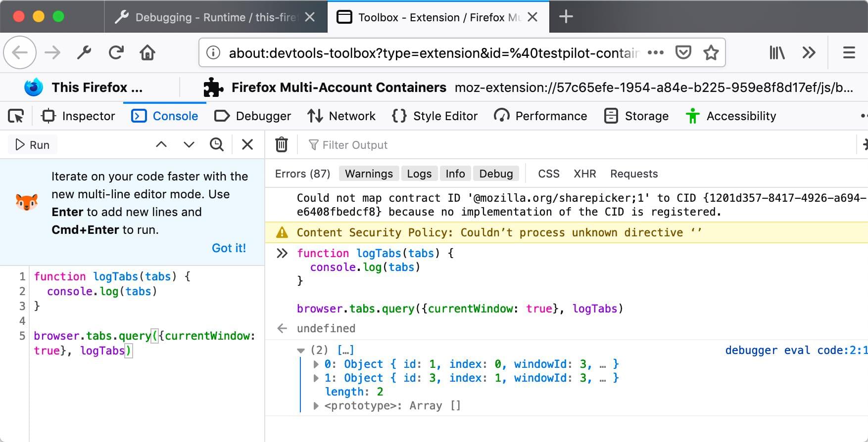Enable the XHR filter
The width and height of the screenshot is (868, 442).
click(x=584, y=174)
